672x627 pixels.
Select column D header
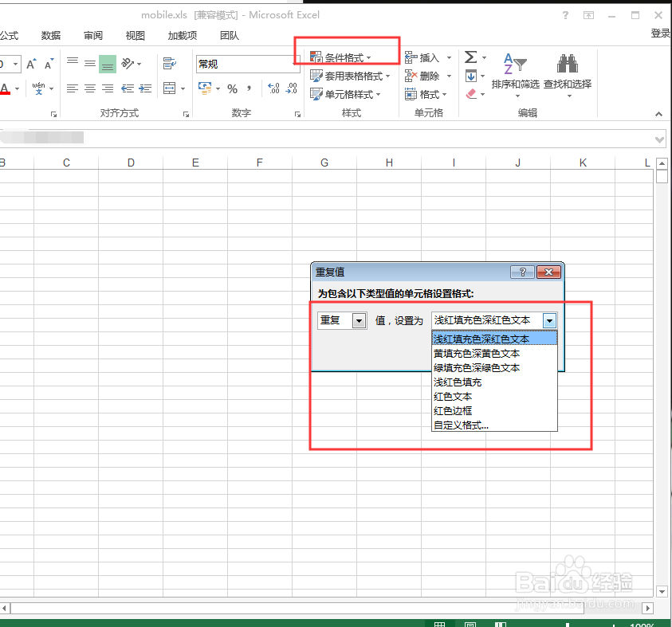pos(131,163)
